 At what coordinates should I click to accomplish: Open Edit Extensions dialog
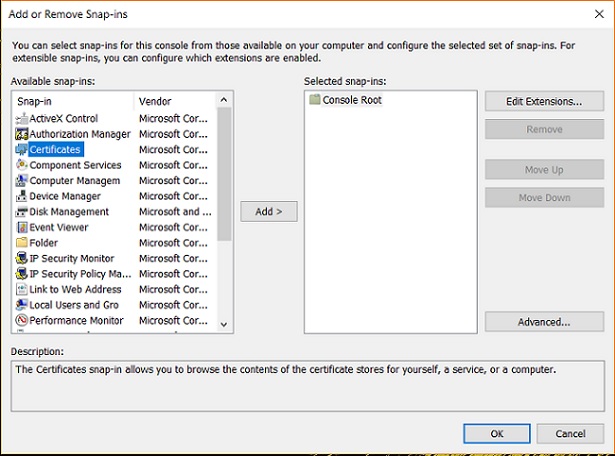tap(544, 101)
